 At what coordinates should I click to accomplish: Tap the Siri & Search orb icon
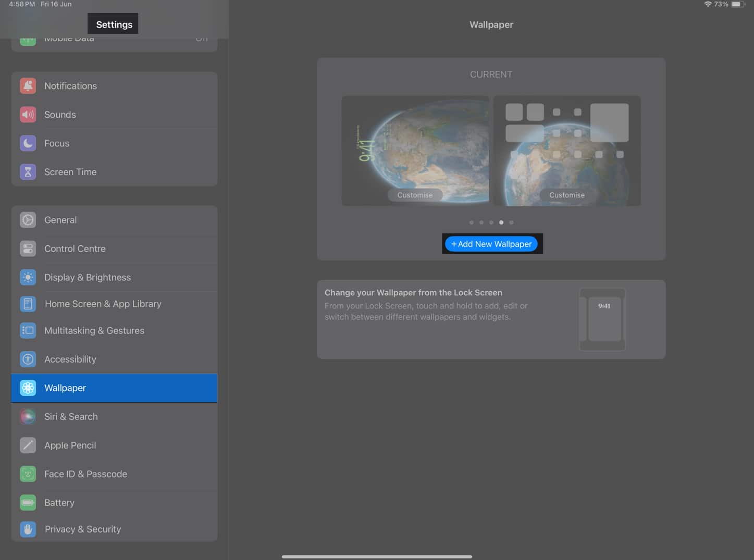28,416
